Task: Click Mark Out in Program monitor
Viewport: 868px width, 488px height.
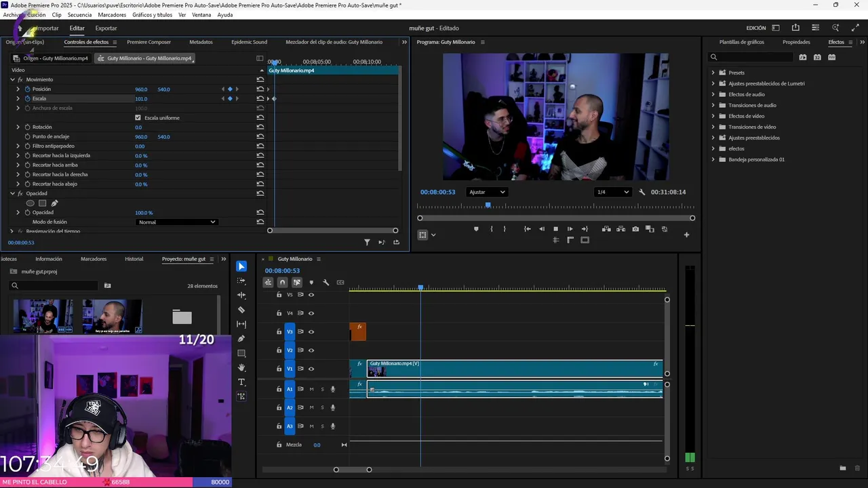Action: point(505,229)
